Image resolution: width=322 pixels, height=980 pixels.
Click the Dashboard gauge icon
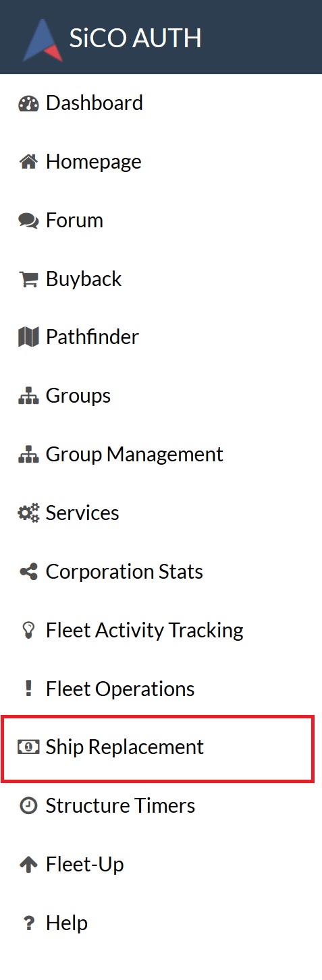coord(28,104)
